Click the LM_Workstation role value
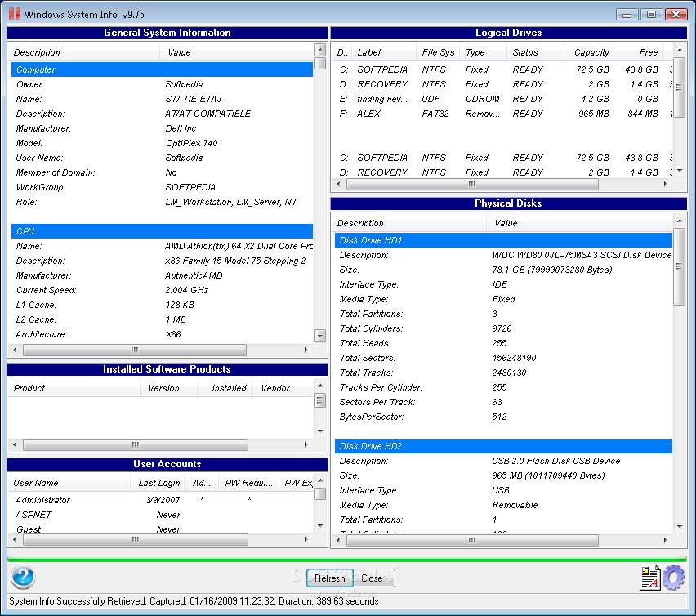Image resolution: width=696 pixels, height=616 pixels. (231, 202)
